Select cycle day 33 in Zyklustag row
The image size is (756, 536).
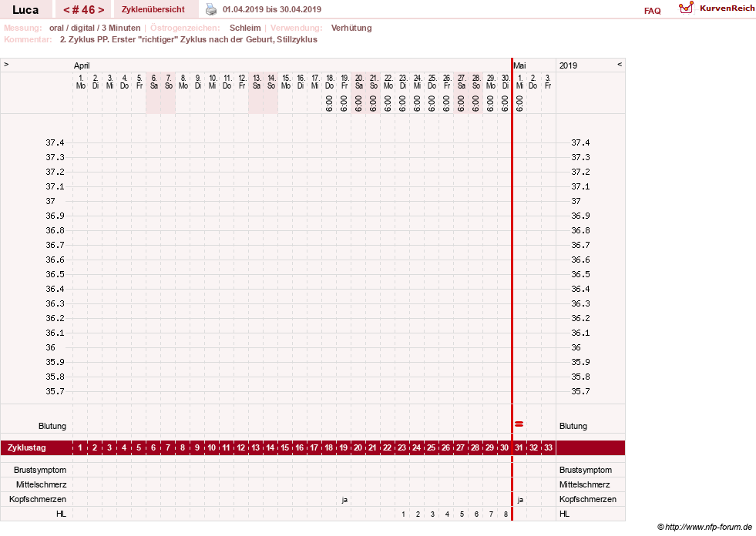548,447
